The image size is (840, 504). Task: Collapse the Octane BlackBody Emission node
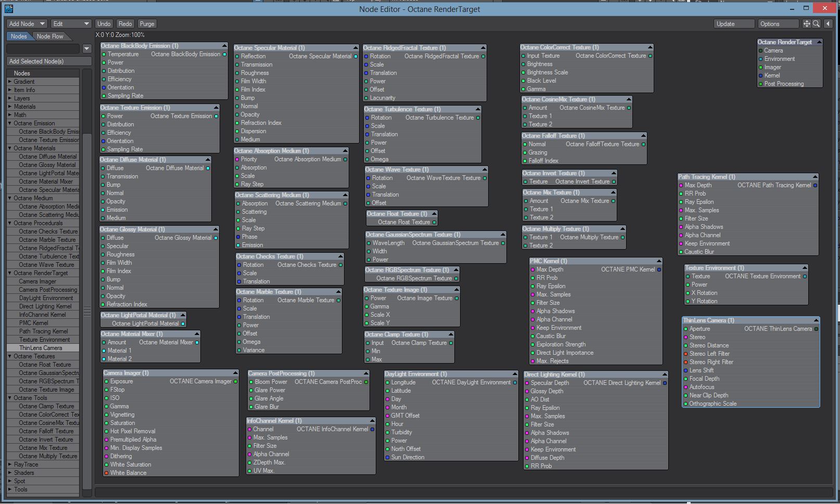click(224, 46)
